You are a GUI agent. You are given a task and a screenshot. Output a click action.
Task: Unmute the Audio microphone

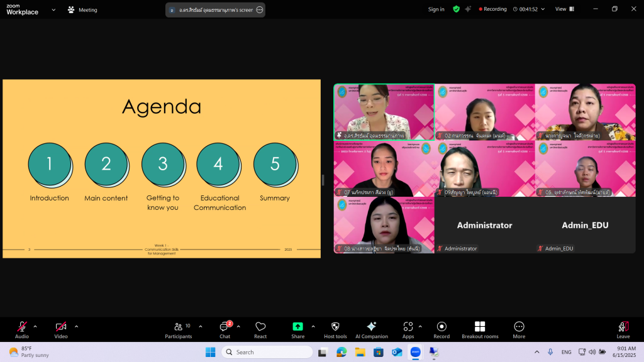[x=22, y=327]
